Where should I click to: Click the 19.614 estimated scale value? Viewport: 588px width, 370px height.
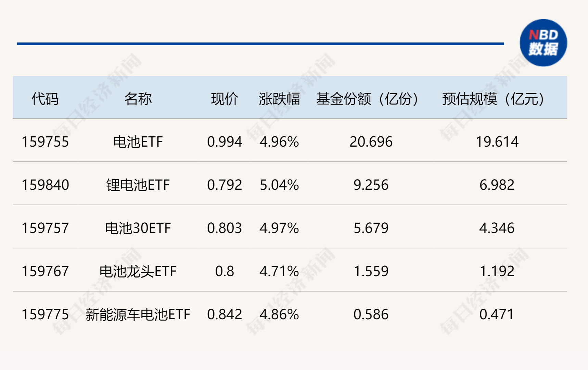pyautogui.click(x=497, y=142)
